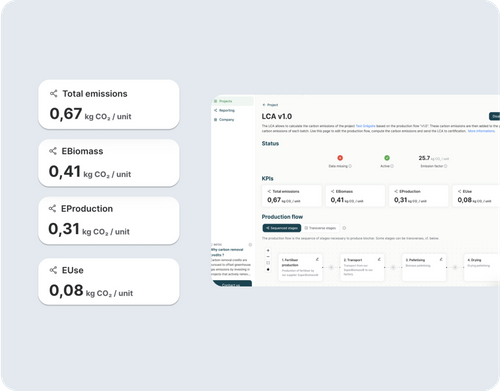Click the KPIs section heading

coord(268,179)
